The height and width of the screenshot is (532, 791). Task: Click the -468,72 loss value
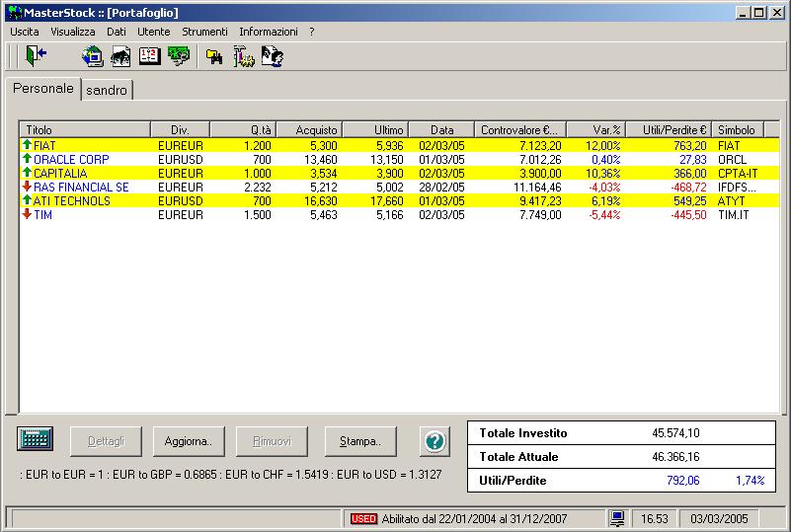[x=688, y=188]
